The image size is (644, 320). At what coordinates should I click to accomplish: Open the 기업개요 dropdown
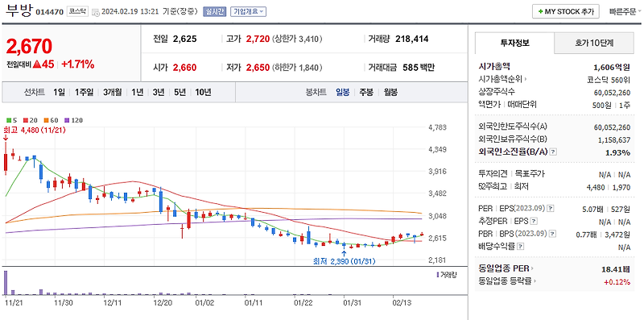point(249,11)
